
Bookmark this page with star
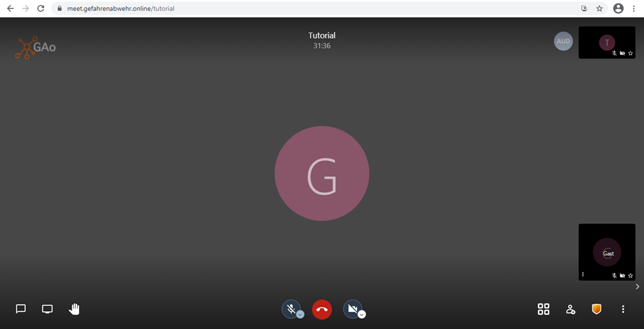(599, 8)
